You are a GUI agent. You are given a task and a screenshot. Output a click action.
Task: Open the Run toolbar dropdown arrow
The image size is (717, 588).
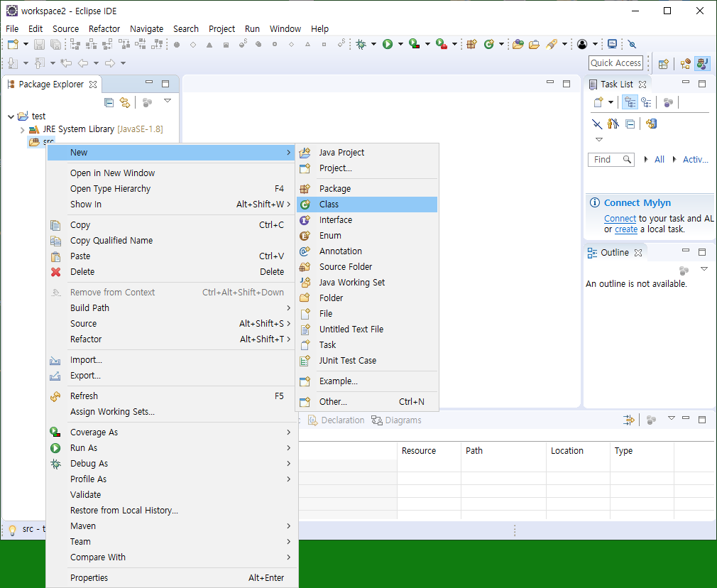[x=400, y=44]
